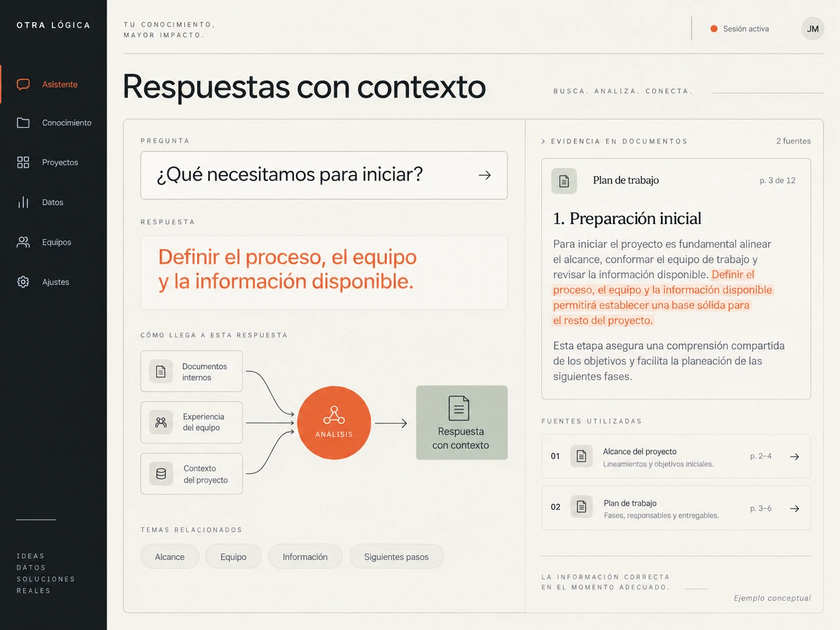Click the Documentos internos document icon
This screenshot has height=630, width=840.
[161, 372]
